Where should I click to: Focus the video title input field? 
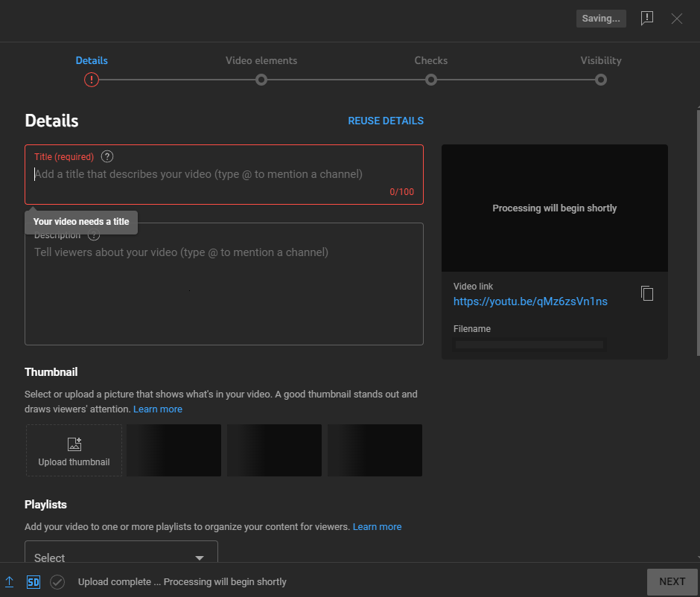(x=224, y=174)
